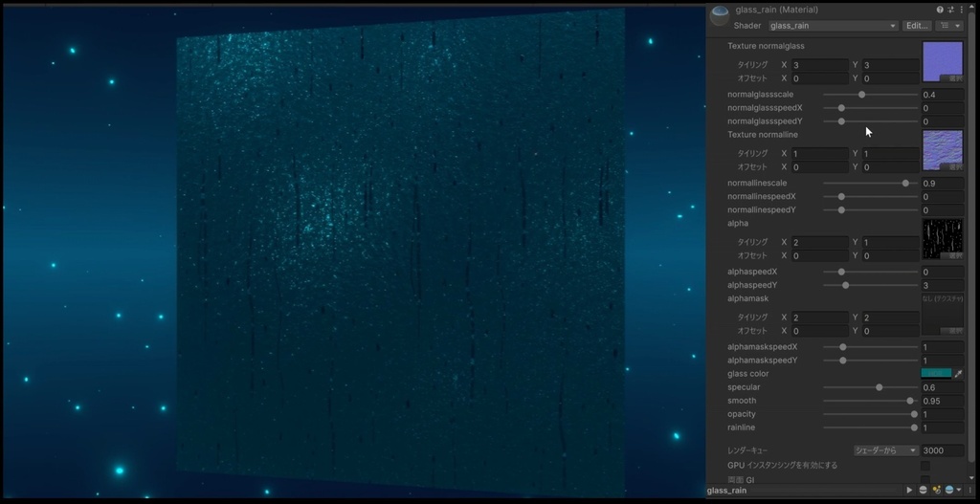Click the Edit... shader button
Image resolution: width=980 pixels, height=504 pixels.
tap(917, 26)
